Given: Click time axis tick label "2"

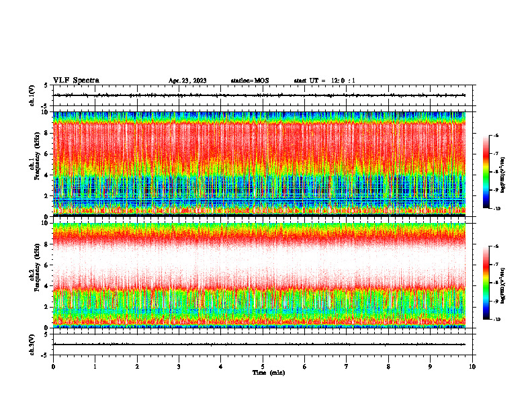Looking at the screenshot, I should [137, 367].
